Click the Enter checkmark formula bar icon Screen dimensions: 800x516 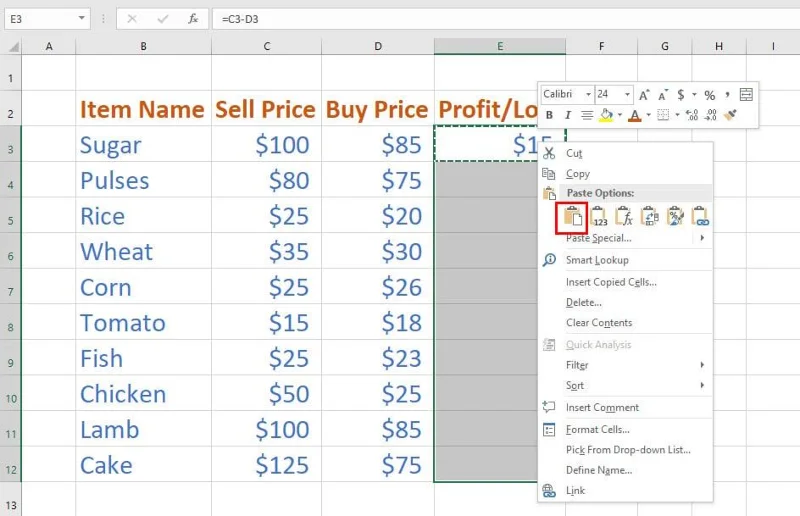163,19
